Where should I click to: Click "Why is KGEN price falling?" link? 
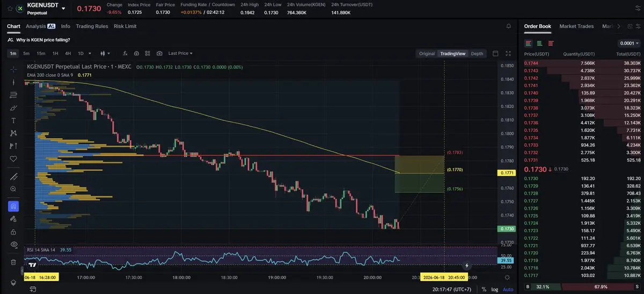coord(43,40)
